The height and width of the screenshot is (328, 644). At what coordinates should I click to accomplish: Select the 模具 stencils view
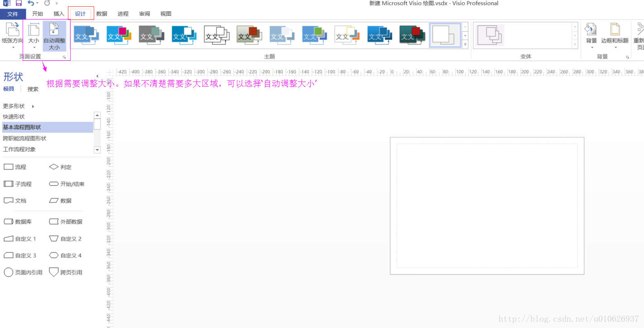click(9, 89)
